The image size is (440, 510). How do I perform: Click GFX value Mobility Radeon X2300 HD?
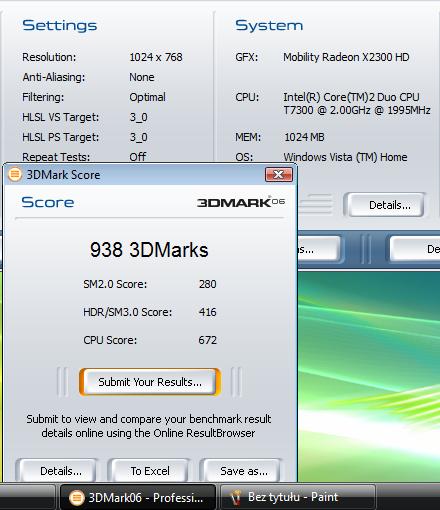[346, 57]
